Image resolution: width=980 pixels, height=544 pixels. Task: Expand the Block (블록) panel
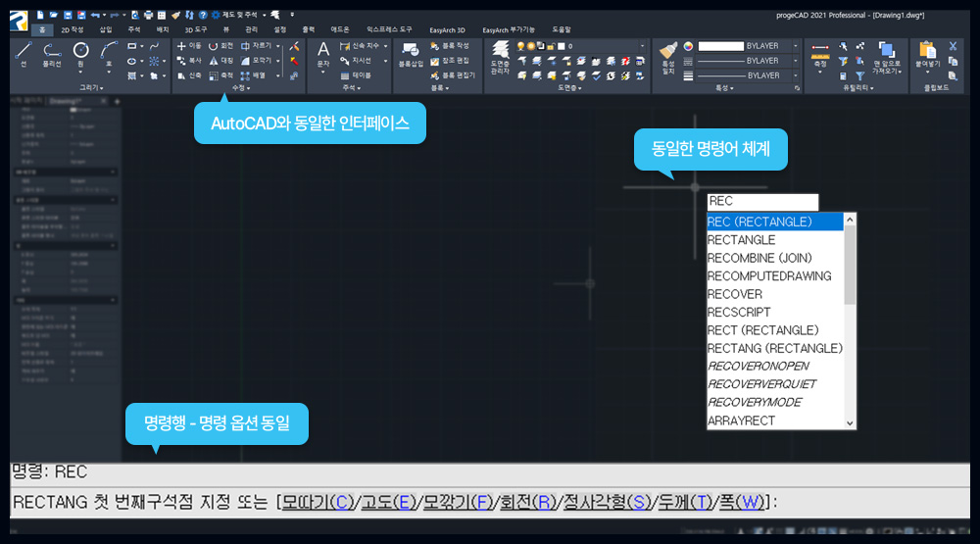point(439,88)
